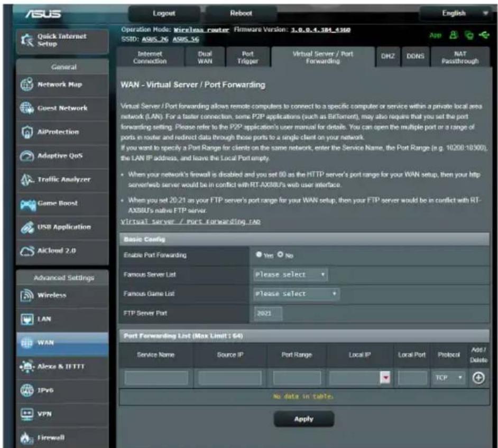Click the VPN monitor icon

click(26, 414)
